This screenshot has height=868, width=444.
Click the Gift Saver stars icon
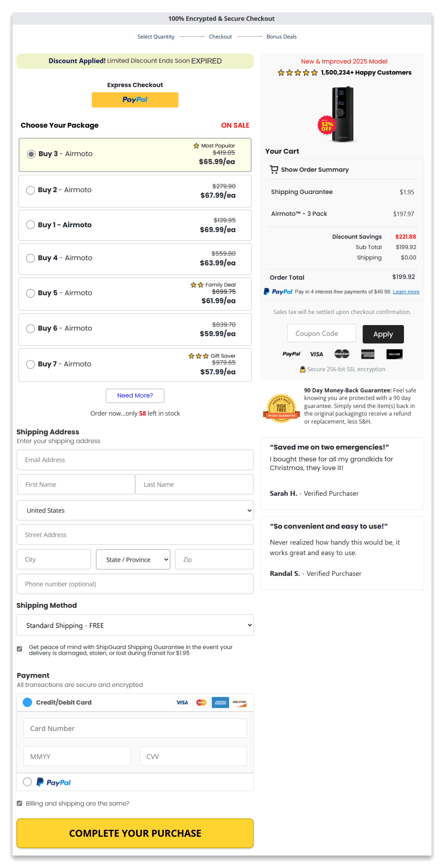(x=199, y=356)
